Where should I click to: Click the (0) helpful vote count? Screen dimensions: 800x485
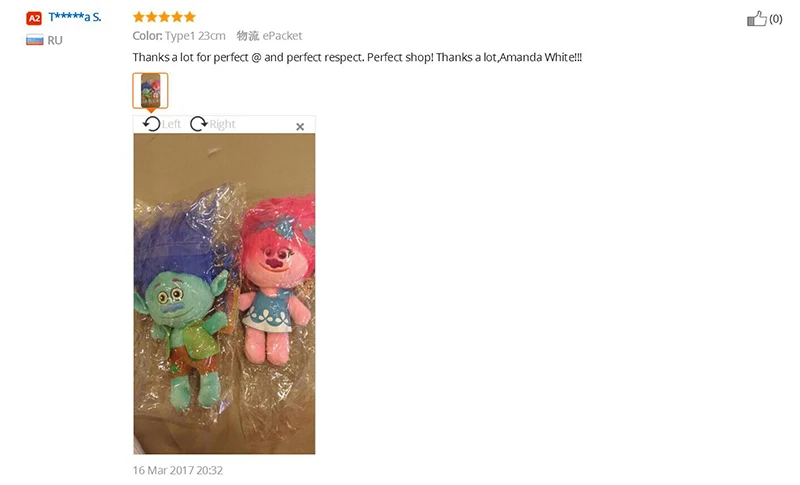[776, 19]
